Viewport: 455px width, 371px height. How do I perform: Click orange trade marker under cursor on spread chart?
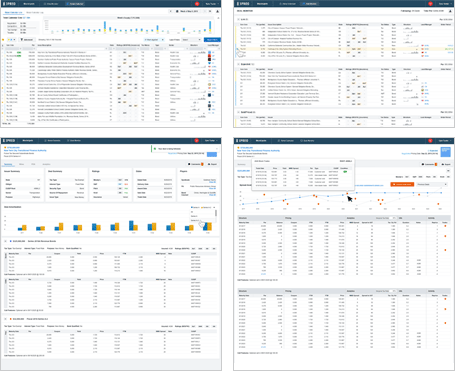point(347,193)
